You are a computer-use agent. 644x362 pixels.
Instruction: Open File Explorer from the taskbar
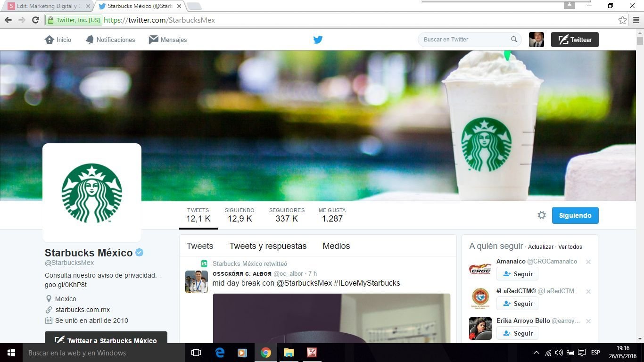pyautogui.click(x=289, y=353)
